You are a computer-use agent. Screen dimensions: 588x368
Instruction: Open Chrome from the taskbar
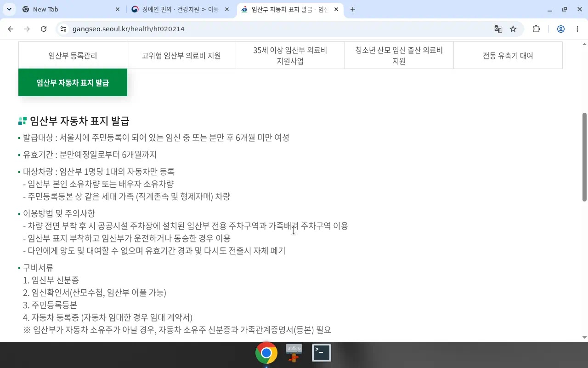point(266,353)
